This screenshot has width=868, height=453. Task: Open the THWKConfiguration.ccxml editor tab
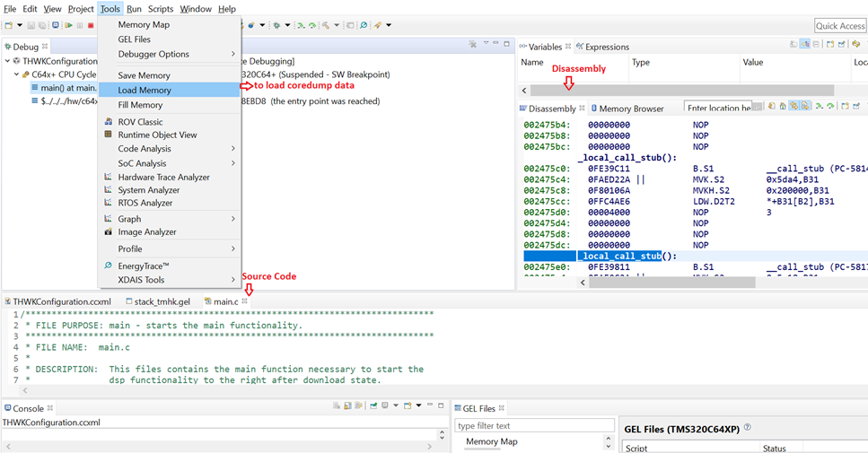click(58, 301)
